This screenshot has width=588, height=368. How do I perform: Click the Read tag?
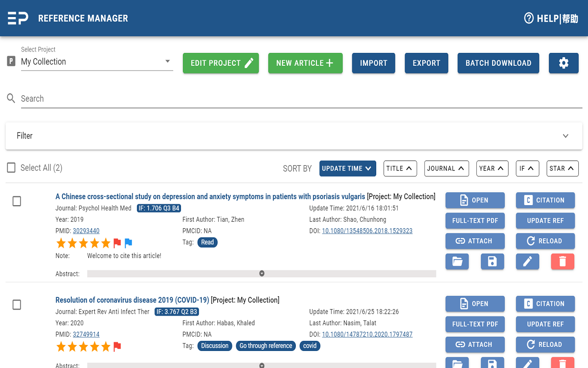point(207,242)
